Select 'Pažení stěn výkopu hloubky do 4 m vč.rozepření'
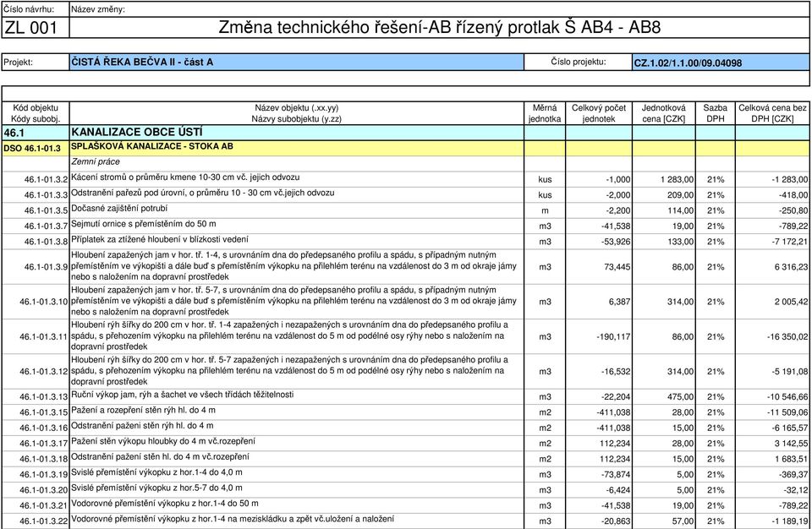The height and width of the screenshot is (529, 812). pyautogui.click(x=163, y=441)
